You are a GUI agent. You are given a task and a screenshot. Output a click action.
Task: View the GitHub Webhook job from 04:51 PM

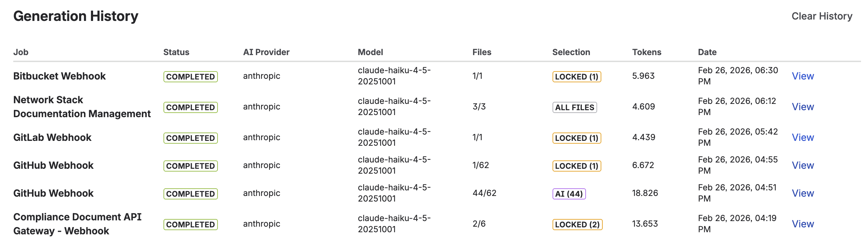[802, 193]
